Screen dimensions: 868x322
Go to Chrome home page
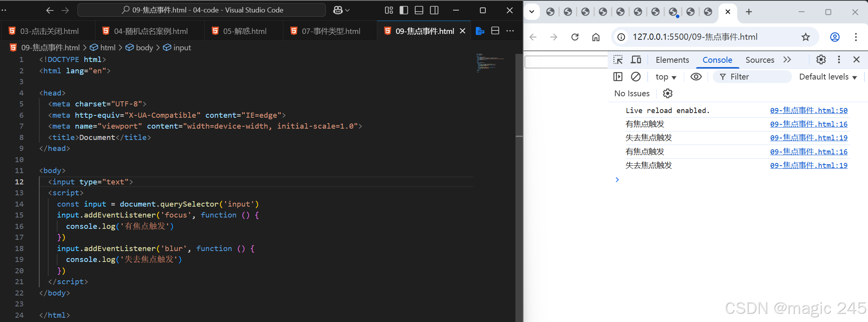pos(596,37)
